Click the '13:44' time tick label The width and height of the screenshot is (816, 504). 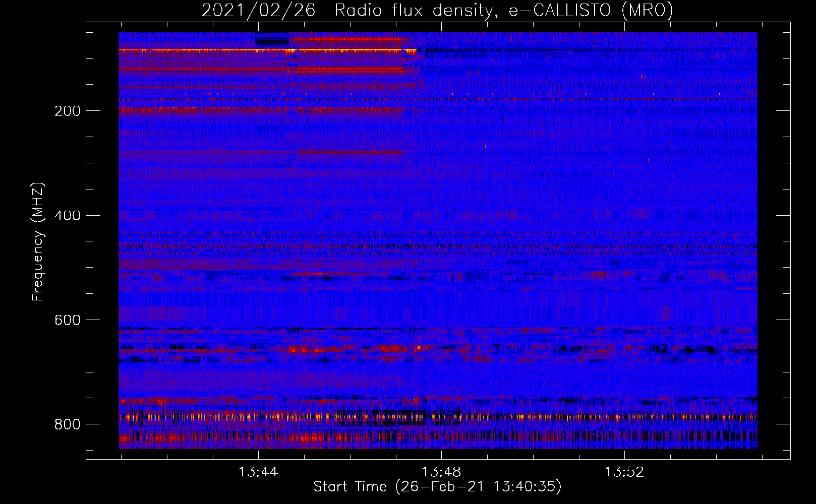[258, 472]
